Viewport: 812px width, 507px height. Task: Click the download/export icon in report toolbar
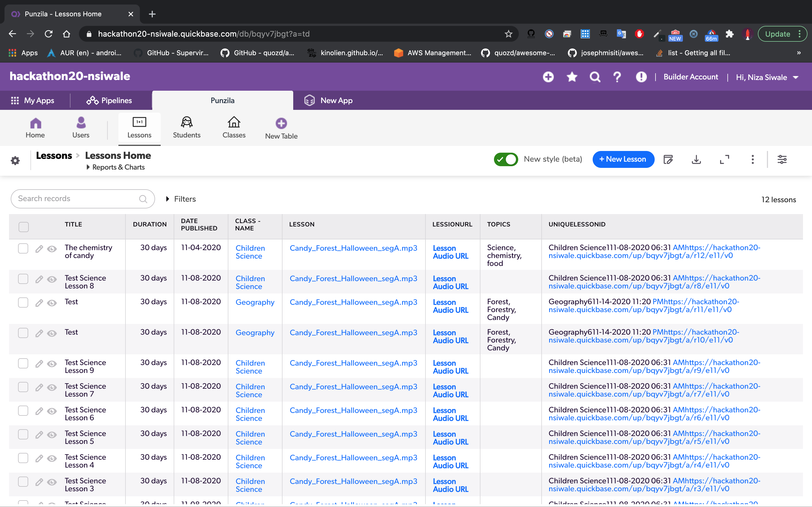point(696,159)
